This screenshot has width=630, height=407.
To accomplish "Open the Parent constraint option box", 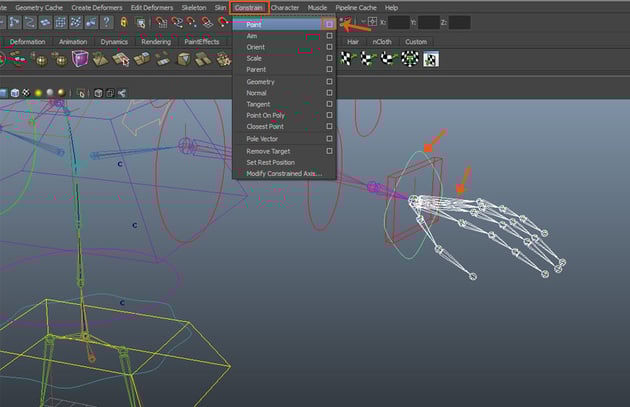I will point(329,69).
